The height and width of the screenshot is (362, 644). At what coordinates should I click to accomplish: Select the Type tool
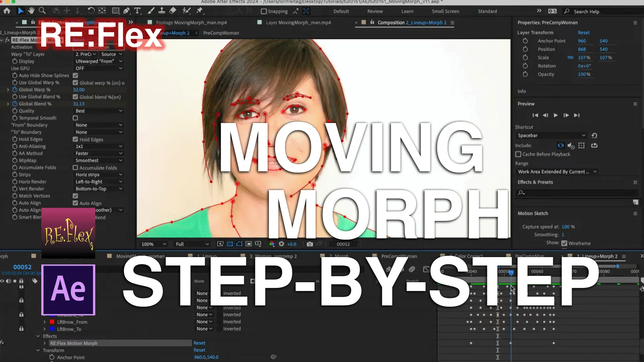tap(138, 11)
